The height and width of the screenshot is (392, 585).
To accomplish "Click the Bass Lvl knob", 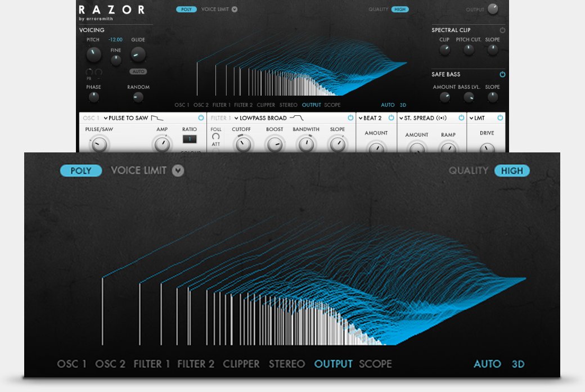I will (469, 97).
